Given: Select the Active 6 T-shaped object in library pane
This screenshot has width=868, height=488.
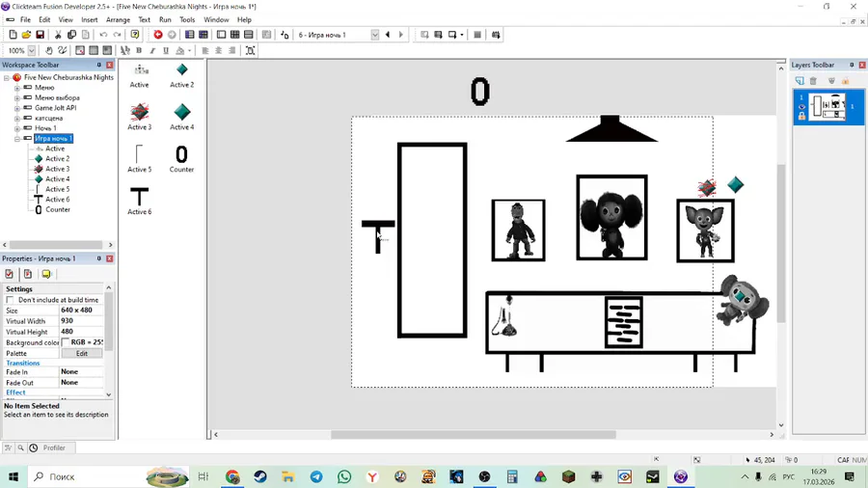Looking at the screenshot, I should (x=140, y=201).
